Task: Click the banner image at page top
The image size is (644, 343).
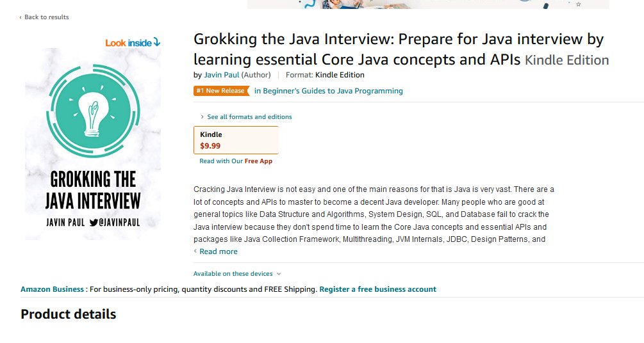Action: point(428,4)
